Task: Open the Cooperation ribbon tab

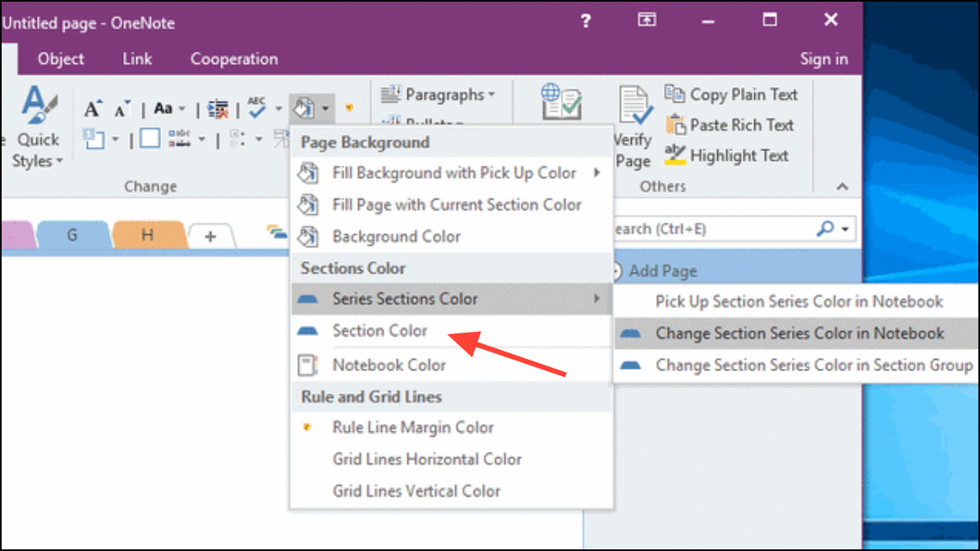Action: pyautogui.click(x=234, y=59)
